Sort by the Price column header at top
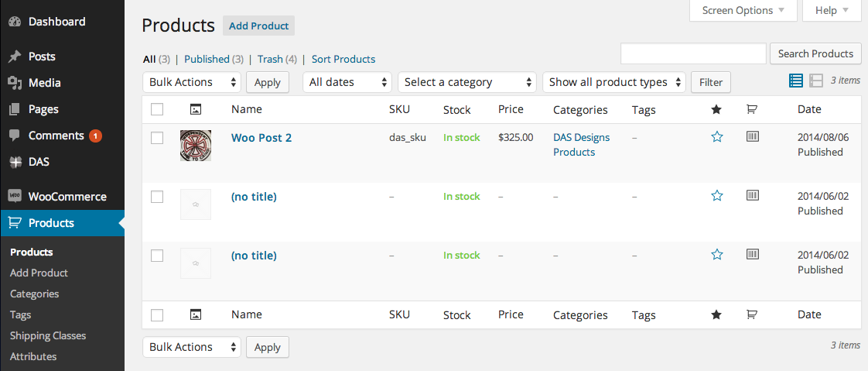868x371 pixels. (511, 109)
